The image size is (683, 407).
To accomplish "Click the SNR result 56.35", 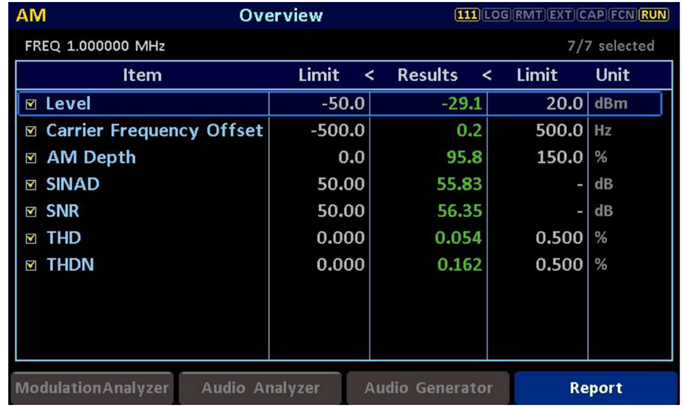I will tap(460, 211).
